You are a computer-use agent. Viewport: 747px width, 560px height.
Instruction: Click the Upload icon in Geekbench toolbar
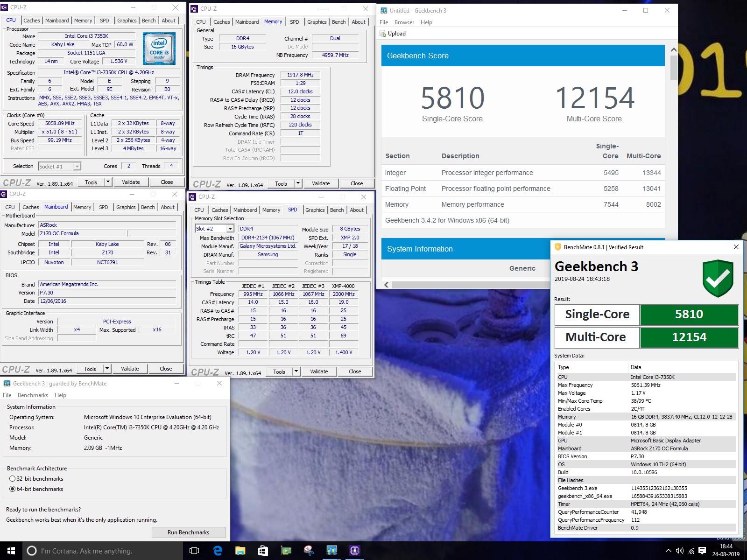click(383, 34)
